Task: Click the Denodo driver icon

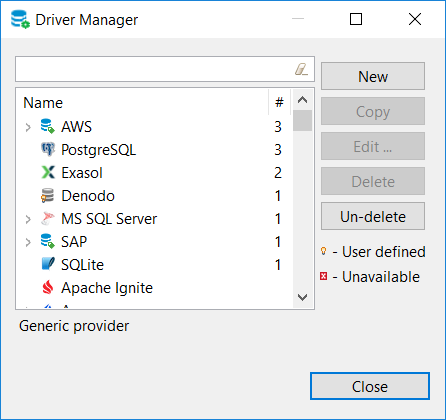Action: 48,195
